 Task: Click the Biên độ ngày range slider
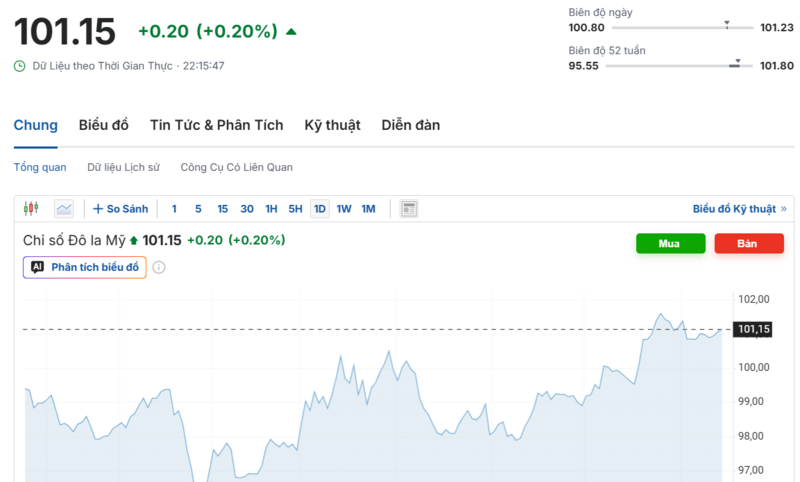[682, 27]
